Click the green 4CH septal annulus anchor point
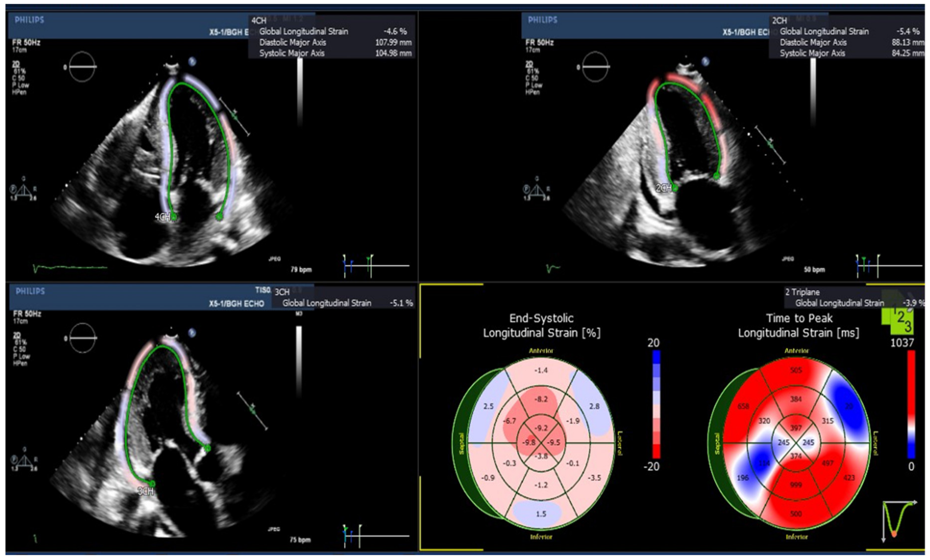This screenshot has width=930, height=560. 174,217
